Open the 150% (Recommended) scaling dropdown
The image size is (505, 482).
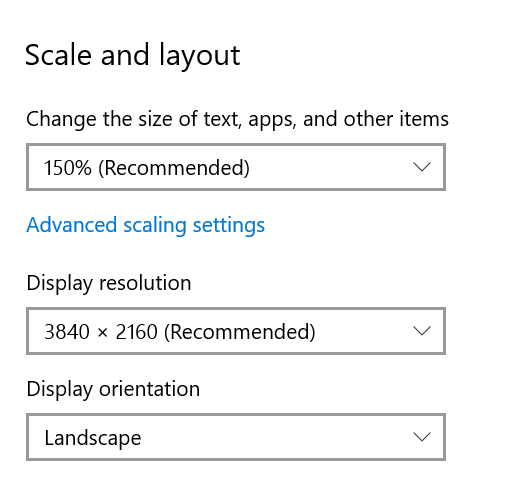coord(236,167)
